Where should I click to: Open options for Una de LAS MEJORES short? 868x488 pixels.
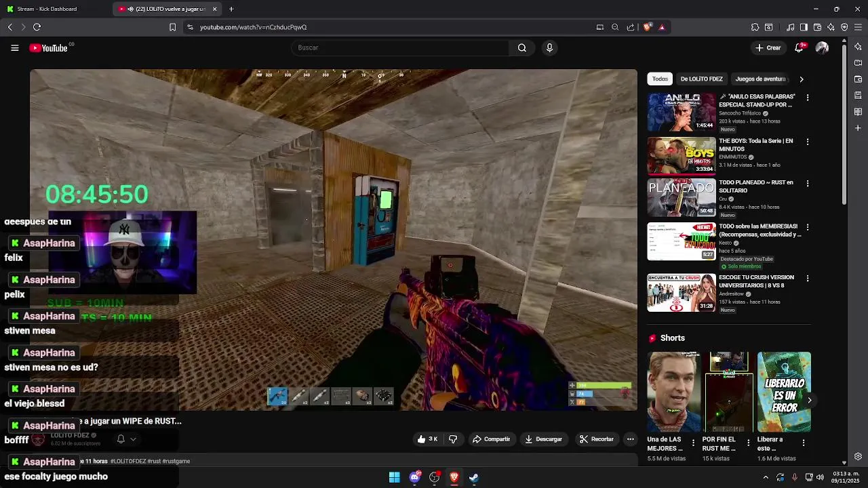click(693, 443)
